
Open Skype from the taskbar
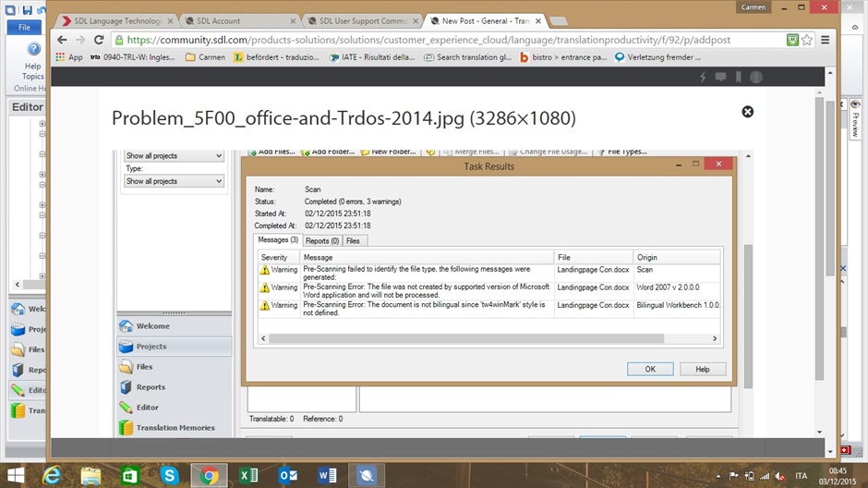click(169, 475)
